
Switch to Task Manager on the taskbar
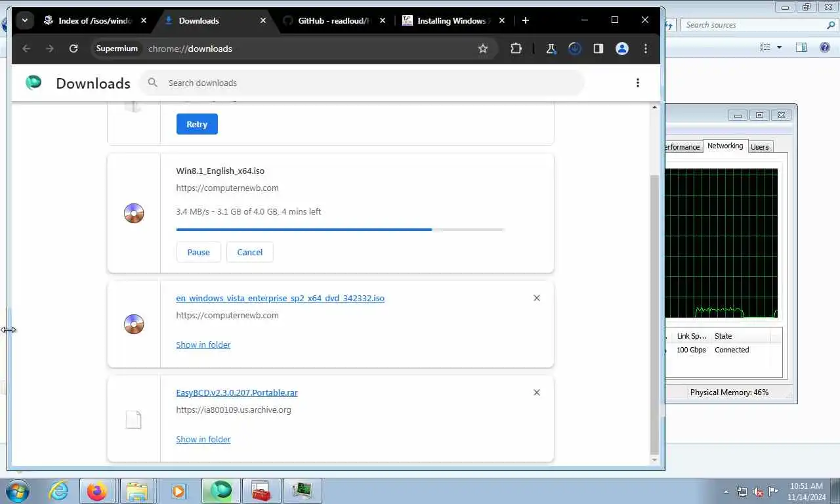click(x=303, y=491)
